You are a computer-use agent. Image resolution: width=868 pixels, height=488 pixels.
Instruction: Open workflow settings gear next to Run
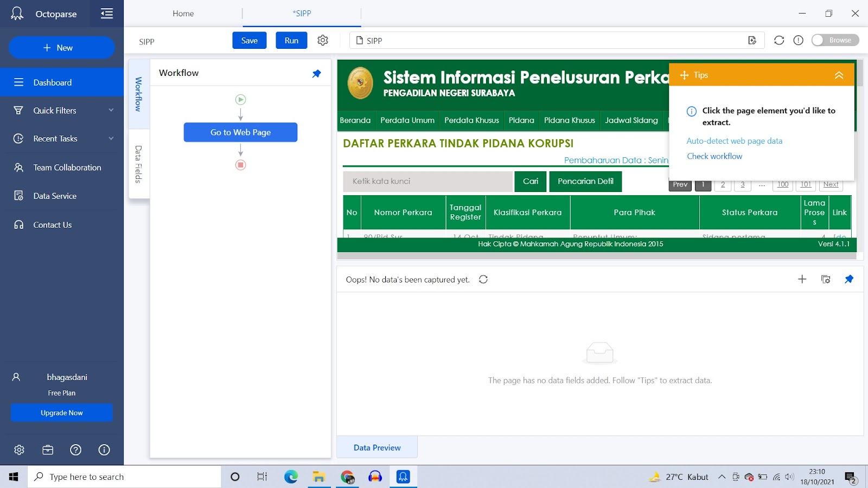coord(323,40)
